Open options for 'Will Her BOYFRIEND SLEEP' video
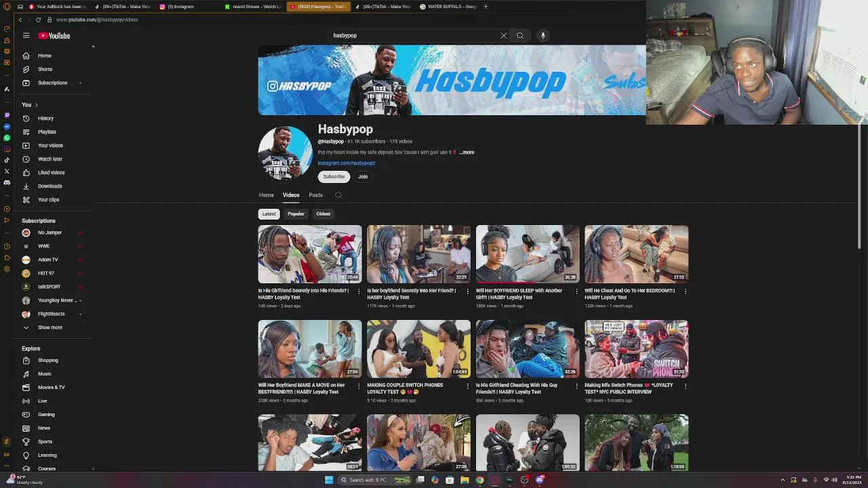The height and width of the screenshot is (488, 868). 576,291
